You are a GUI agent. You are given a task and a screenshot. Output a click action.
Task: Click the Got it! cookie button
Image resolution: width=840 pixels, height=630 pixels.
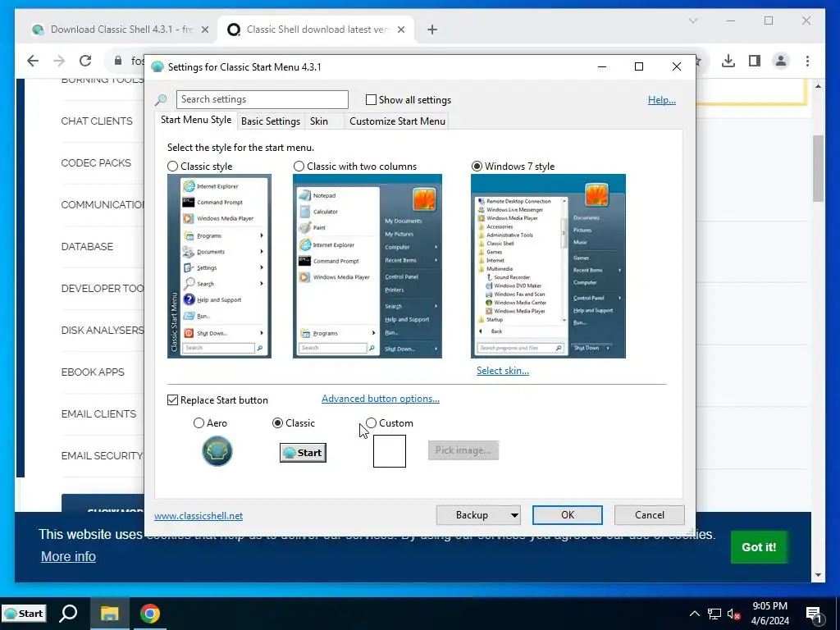tap(759, 547)
